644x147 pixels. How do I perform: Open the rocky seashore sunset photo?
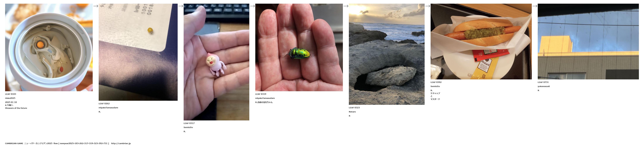387,54
